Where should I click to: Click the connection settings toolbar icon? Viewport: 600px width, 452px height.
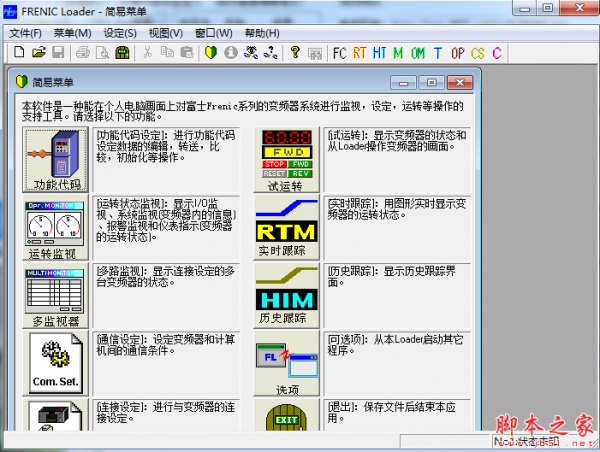[x=271, y=52]
